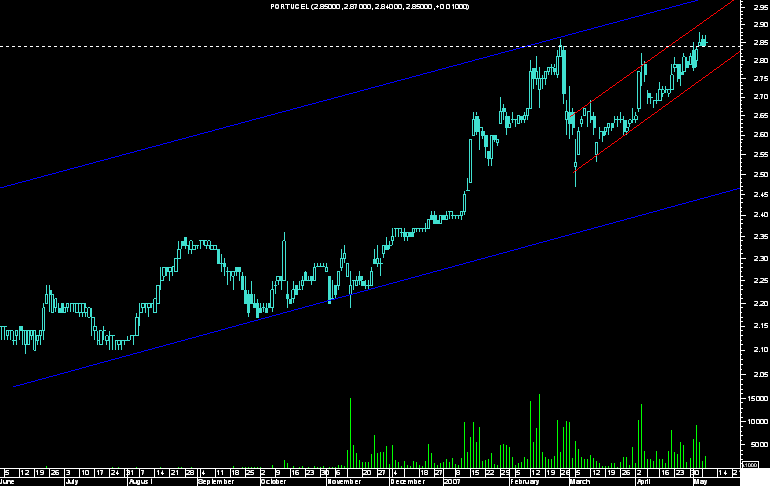Click the May month label
770x486 pixels.
700,482
